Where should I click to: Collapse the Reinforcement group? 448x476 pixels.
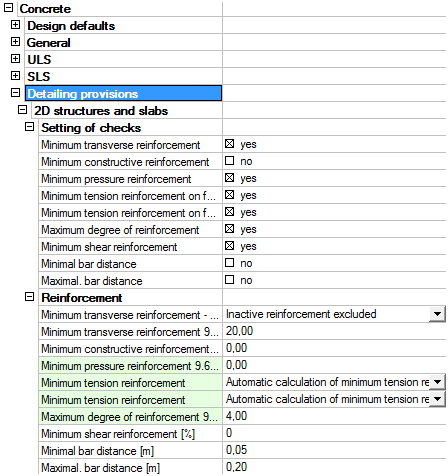pyautogui.click(x=30, y=297)
